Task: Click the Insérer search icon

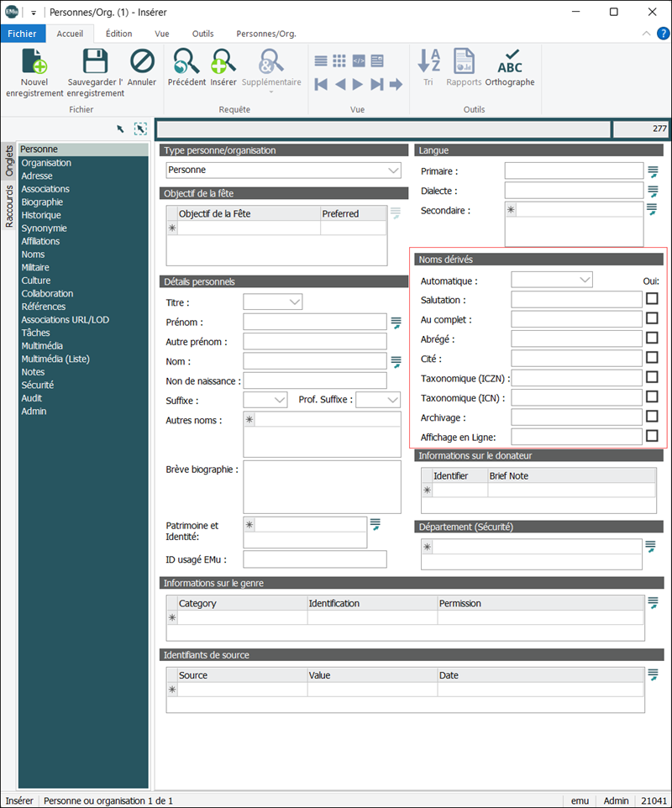Action: coord(223,61)
